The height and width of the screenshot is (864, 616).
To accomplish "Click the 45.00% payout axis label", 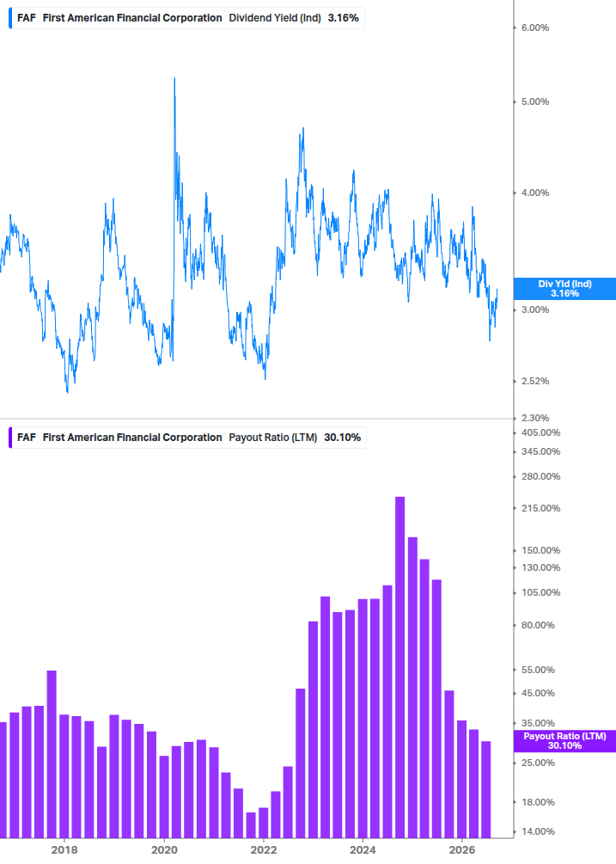I will [x=538, y=694].
